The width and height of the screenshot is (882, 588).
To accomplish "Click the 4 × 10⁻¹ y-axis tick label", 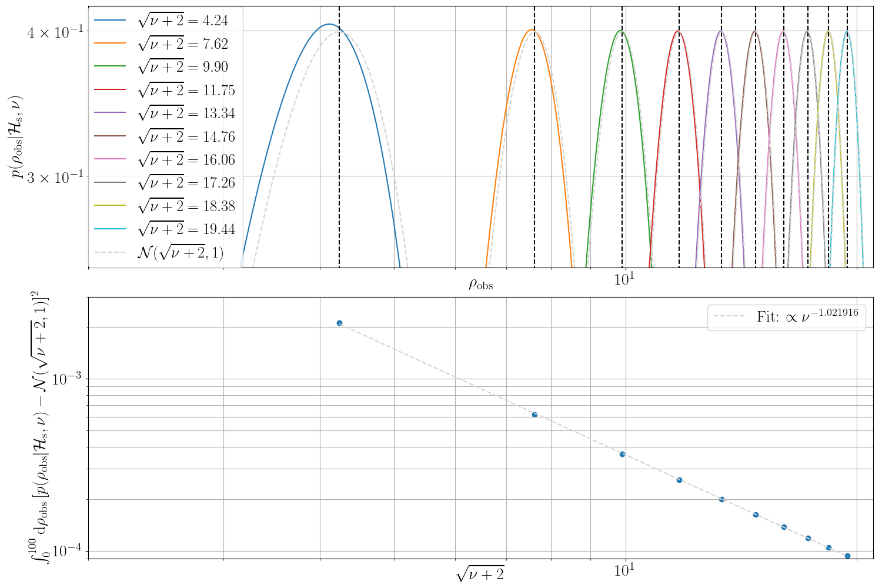I will tap(54, 31).
